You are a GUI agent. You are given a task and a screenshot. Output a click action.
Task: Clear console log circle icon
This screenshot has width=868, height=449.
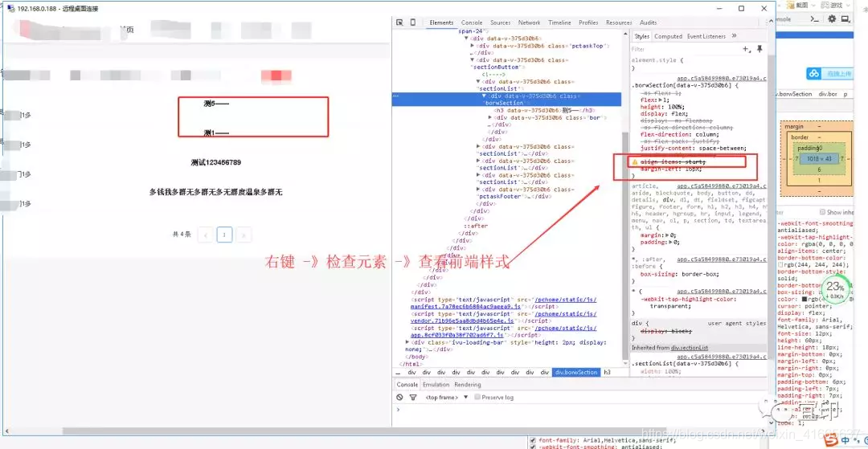[x=399, y=397]
